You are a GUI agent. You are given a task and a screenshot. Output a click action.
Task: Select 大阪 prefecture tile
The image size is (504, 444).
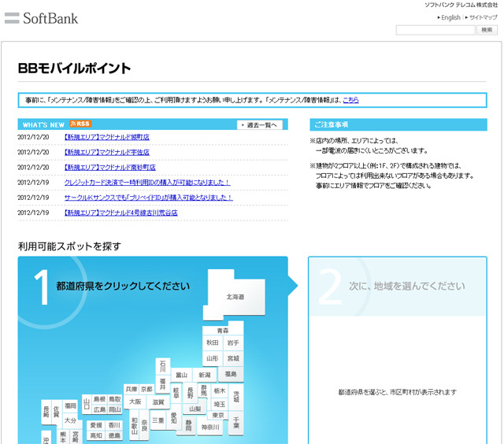pyautogui.click(x=135, y=401)
